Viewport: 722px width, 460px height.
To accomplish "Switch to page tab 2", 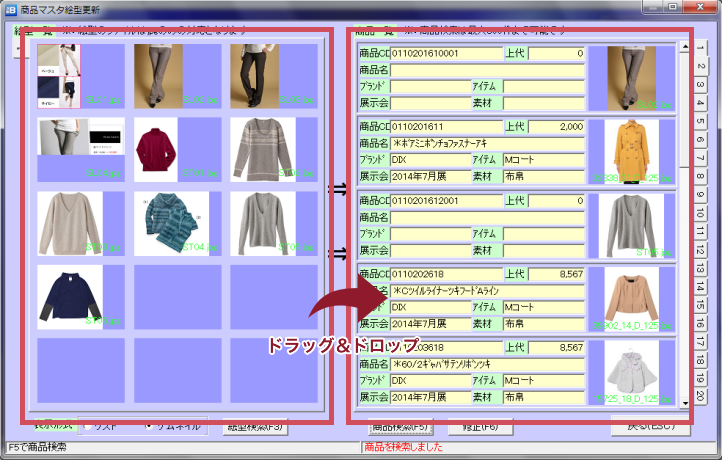I will (701, 67).
